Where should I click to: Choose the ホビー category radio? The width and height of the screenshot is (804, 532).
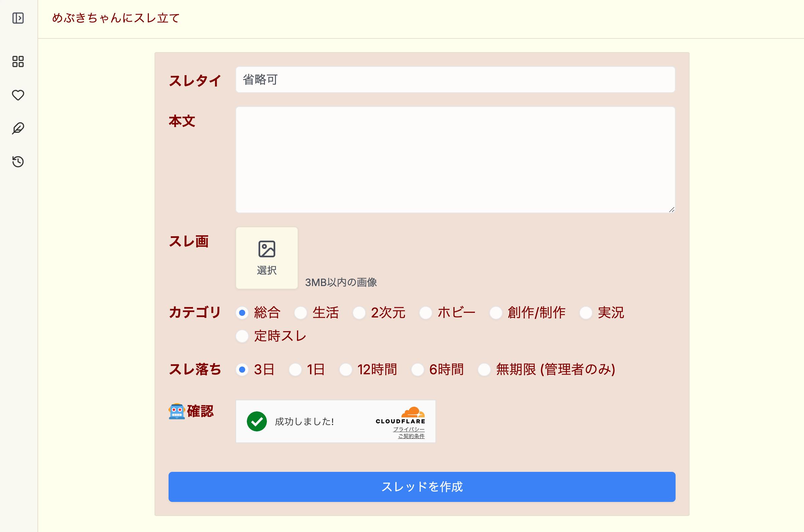[425, 313]
